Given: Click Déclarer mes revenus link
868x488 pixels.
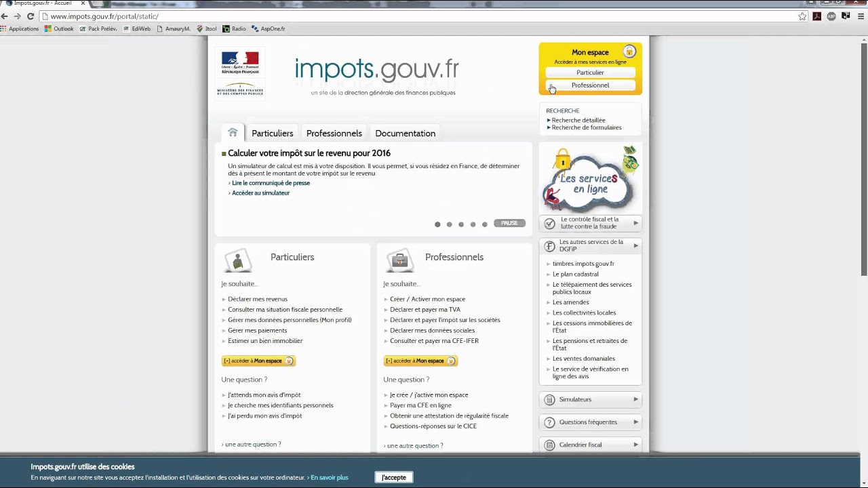Looking at the screenshot, I should [x=258, y=299].
